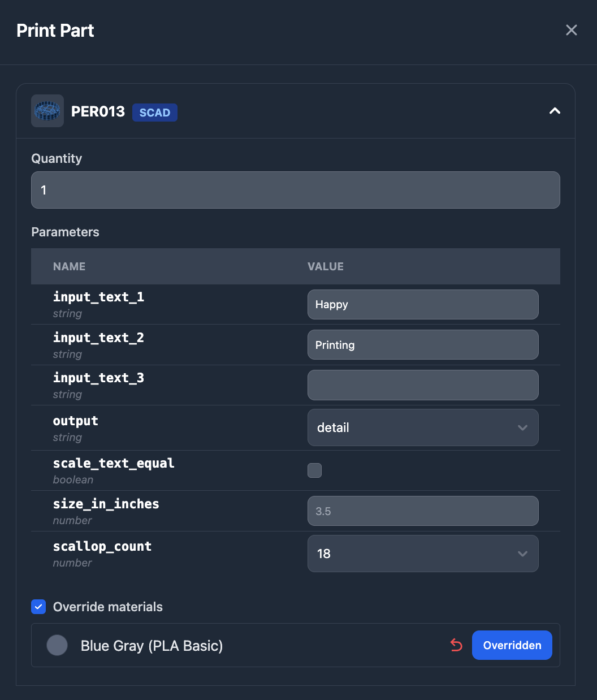The image size is (597, 700).
Task: Open the output dropdown set to detail
Action: [423, 427]
